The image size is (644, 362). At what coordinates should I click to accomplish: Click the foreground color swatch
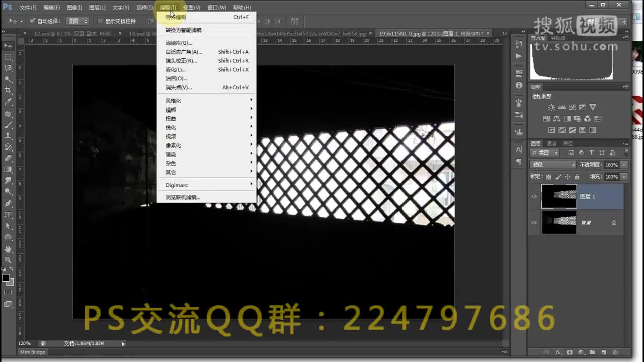pyautogui.click(x=6, y=278)
